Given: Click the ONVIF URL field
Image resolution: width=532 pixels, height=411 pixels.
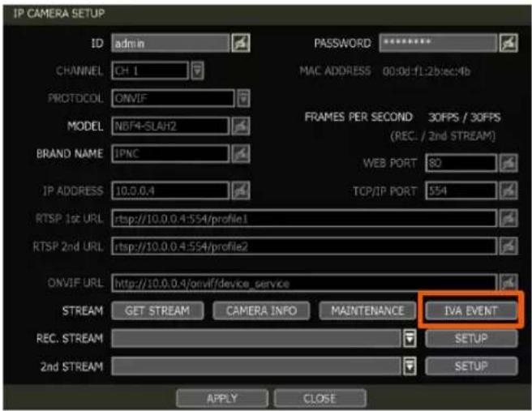Looking at the screenshot, I should pyautogui.click(x=304, y=283).
